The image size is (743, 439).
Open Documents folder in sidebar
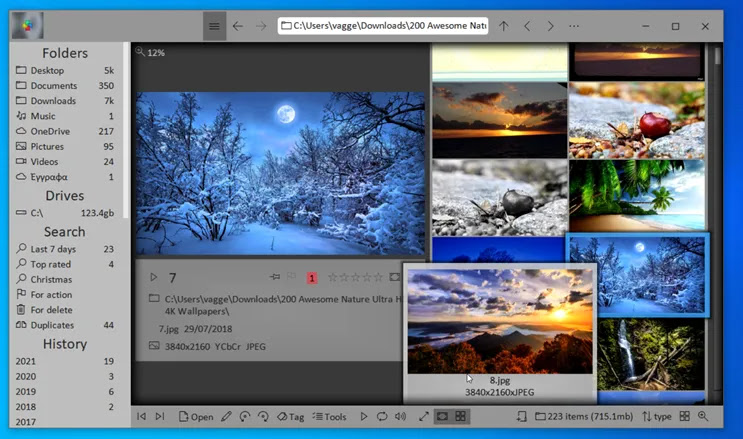tap(65, 85)
